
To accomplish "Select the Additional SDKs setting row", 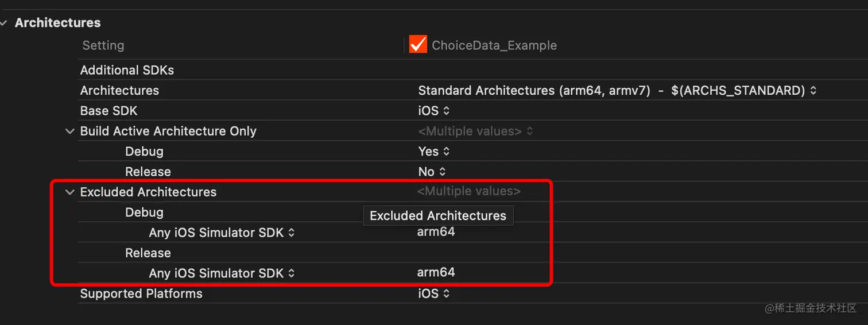I will click(127, 70).
